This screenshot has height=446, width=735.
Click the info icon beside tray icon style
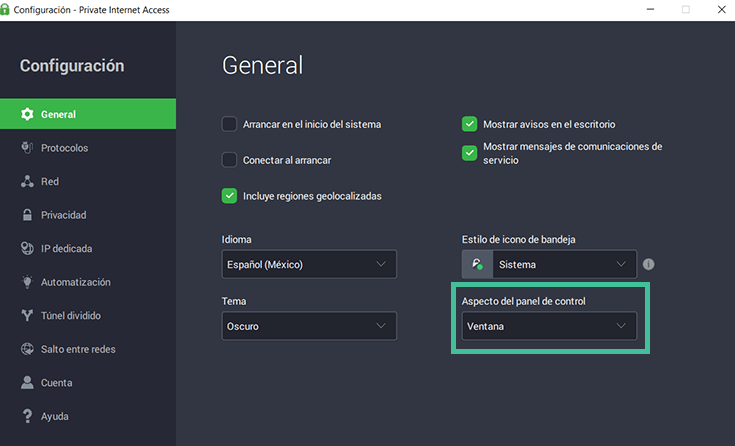tap(648, 265)
